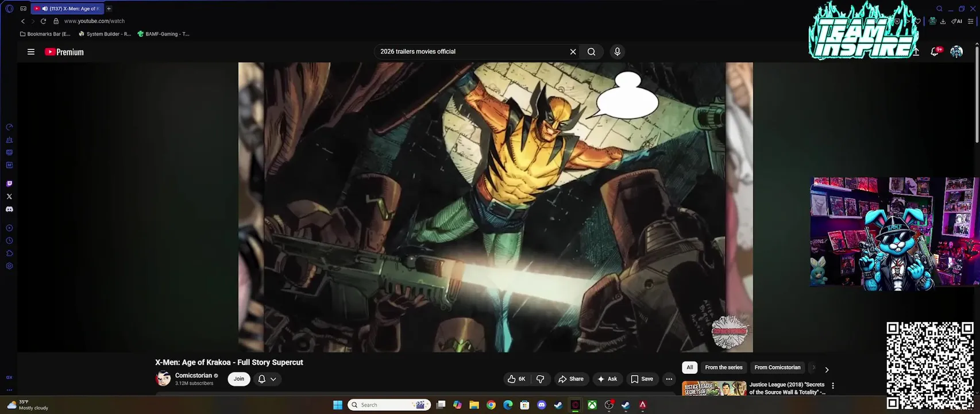This screenshot has width=980, height=414.
Task: Select the From Comicstorian chip
Action: (777, 367)
